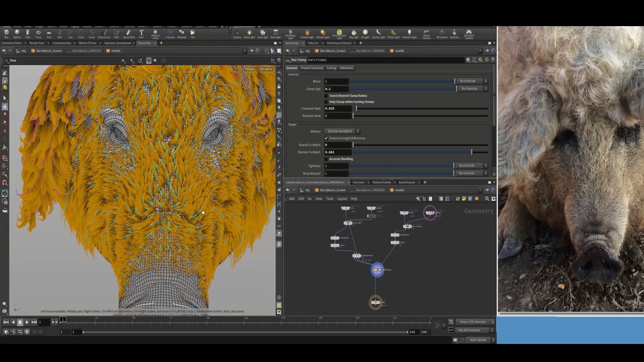Expand the Persp viewport menu
This screenshot has width=644, height=362.
250,69
